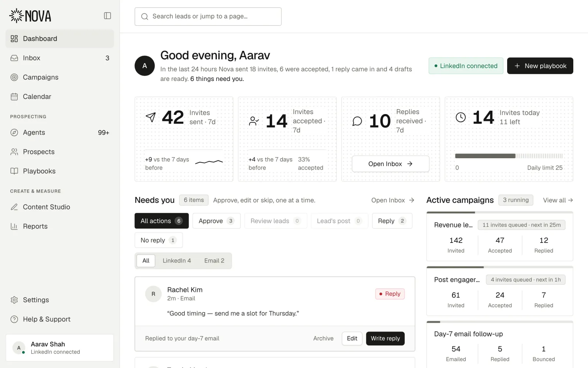Click the Nova starburst logo
Viewport: 588px width, 368px height.
16,16
